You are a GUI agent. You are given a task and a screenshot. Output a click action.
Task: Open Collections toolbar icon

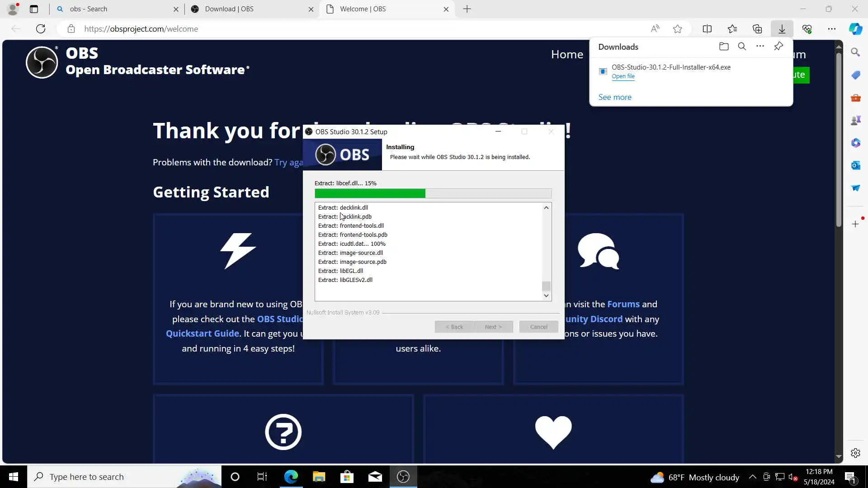[757, 29]
